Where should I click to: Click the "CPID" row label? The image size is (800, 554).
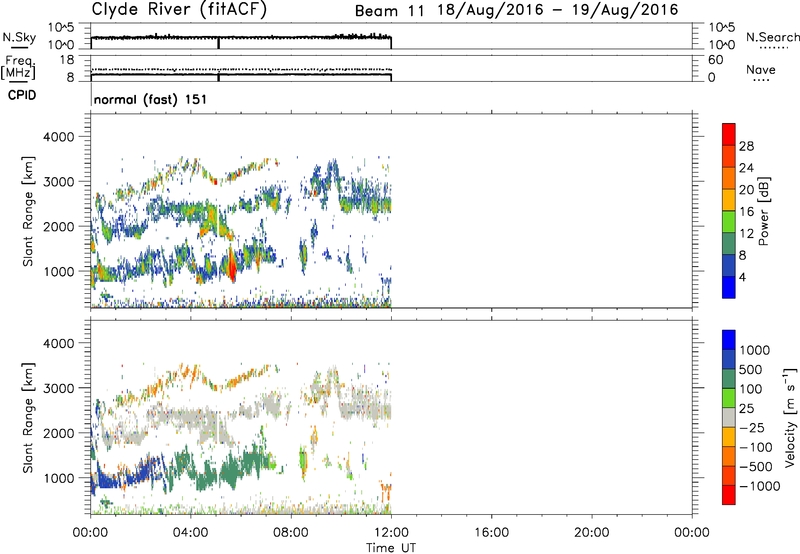(22, 95)
